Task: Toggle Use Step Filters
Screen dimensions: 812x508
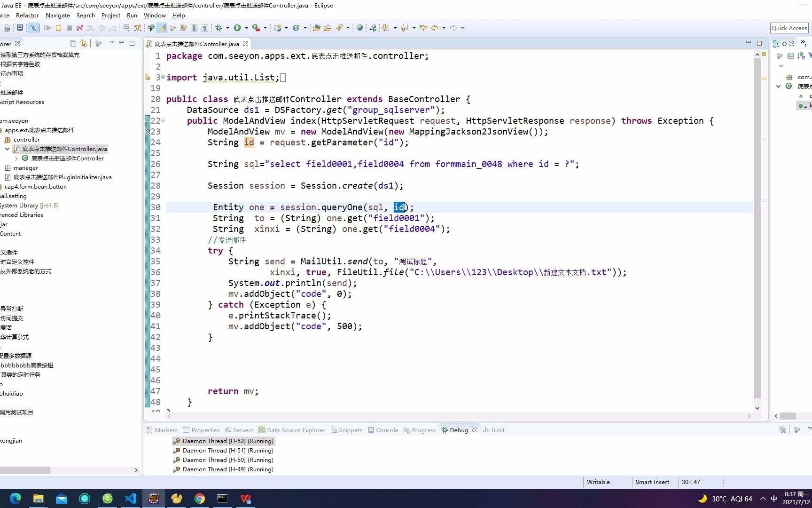Action: pyautogui.click(x=138, y=28)
